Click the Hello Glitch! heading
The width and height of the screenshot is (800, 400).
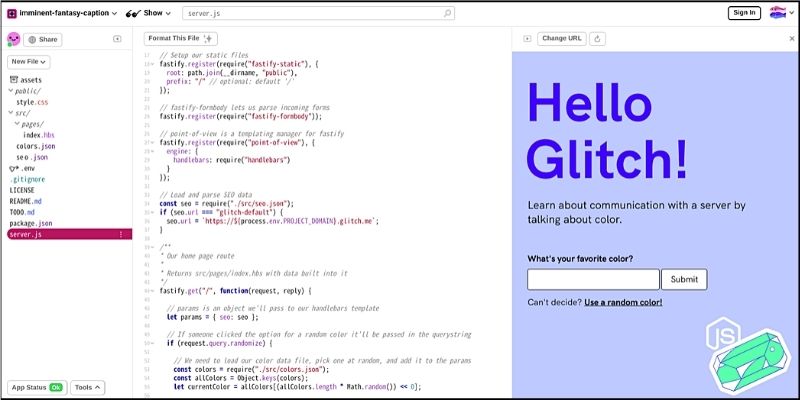pos(607,131)
